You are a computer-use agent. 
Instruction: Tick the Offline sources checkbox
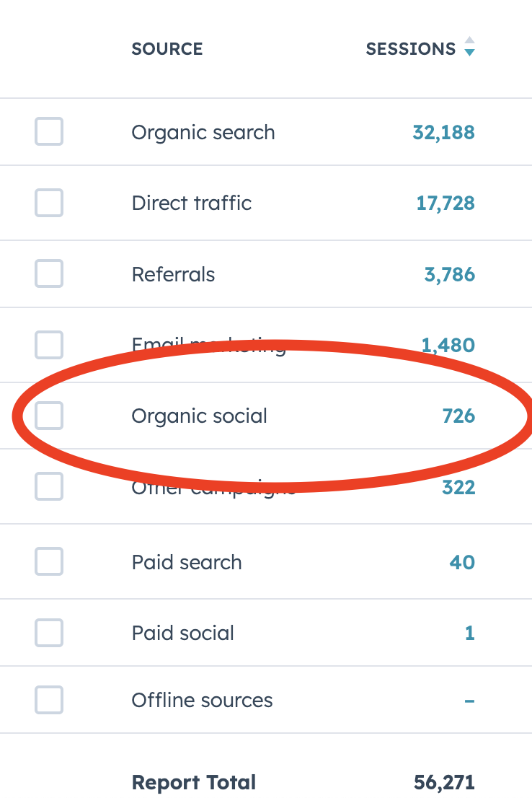tap(49, 700)
